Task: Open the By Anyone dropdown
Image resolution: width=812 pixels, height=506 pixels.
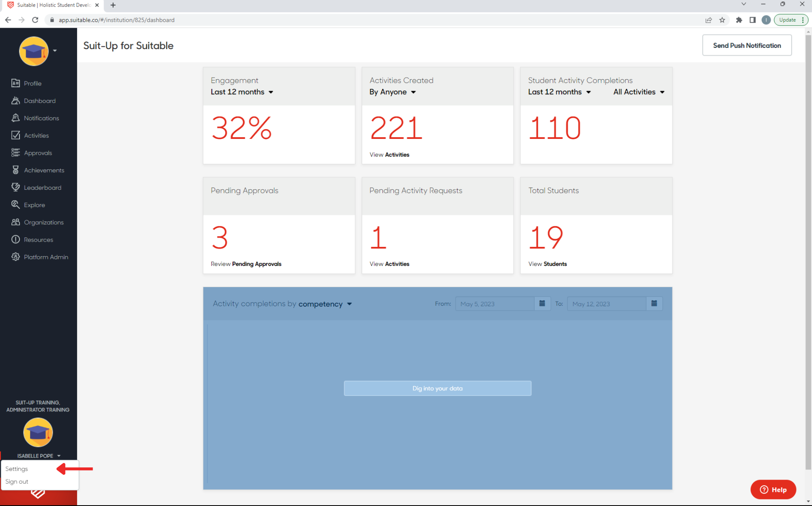Action: coord(393,92)
